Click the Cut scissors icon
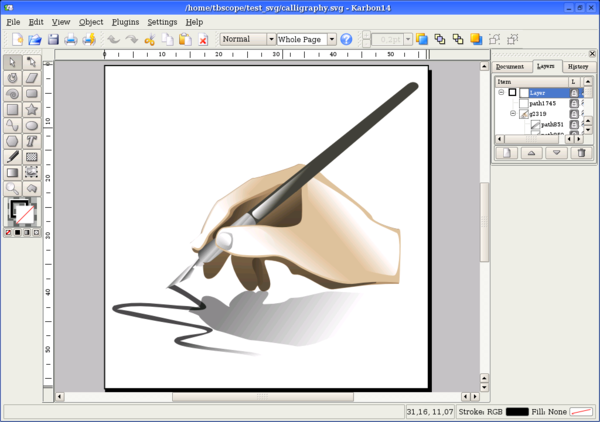The image size is (600, 422). [x=149, y=40]
